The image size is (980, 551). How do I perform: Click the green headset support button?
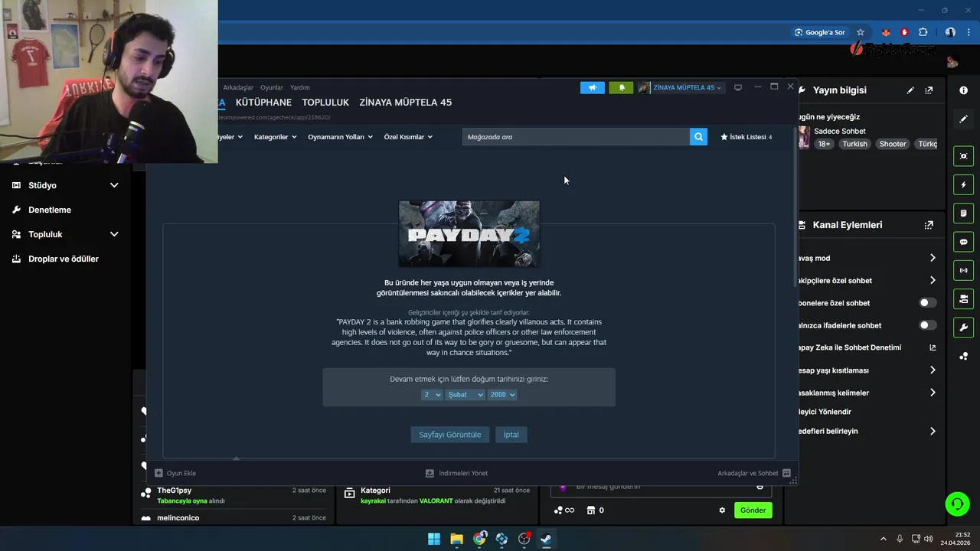[x=957, y=504]
